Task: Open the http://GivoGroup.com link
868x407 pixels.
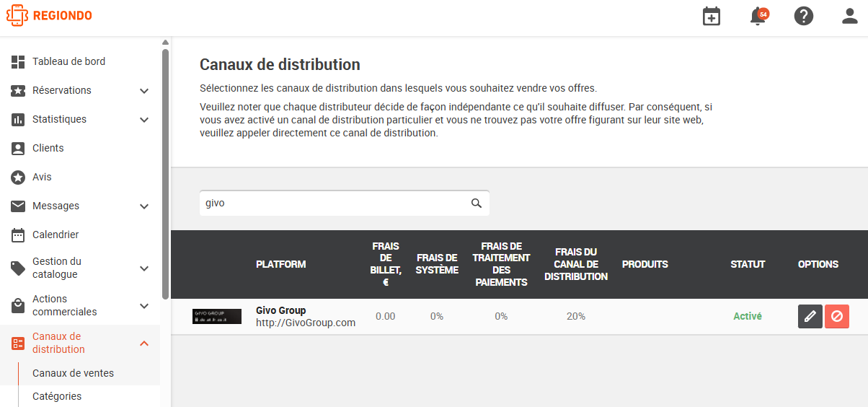Action: (x=306, y=323)
